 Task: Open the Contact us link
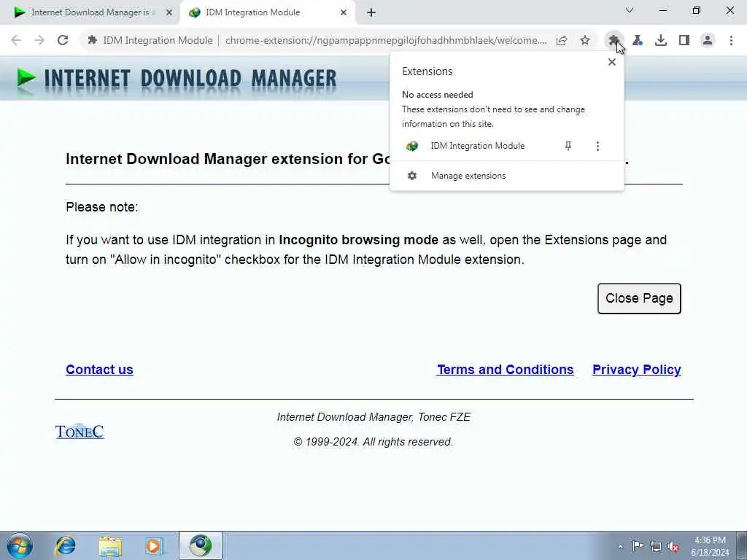coord(99,370)
